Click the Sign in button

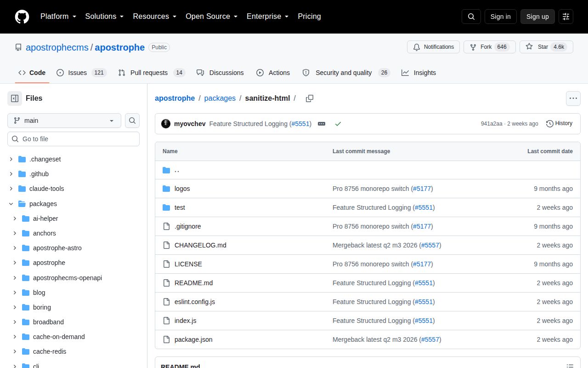(x=500, y=17)
